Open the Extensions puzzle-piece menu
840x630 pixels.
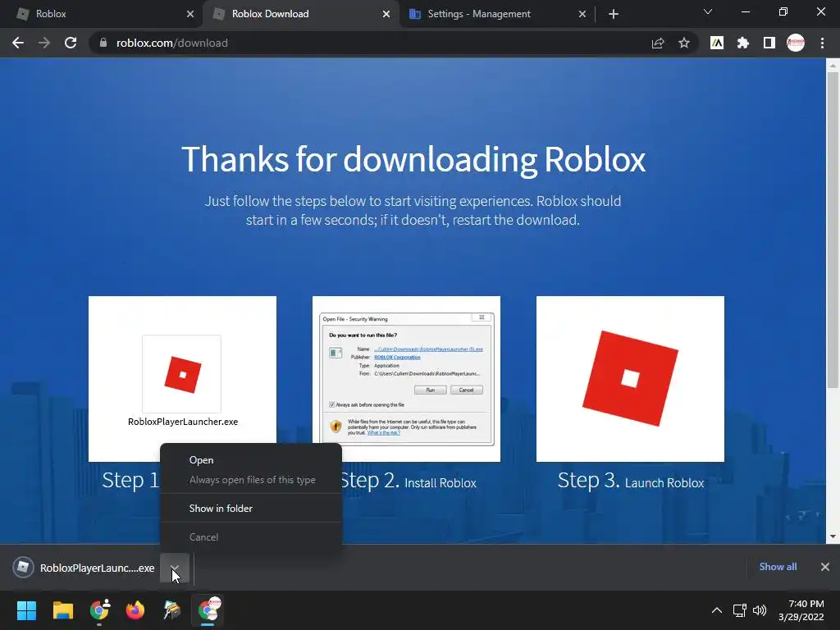coord(743,43)
